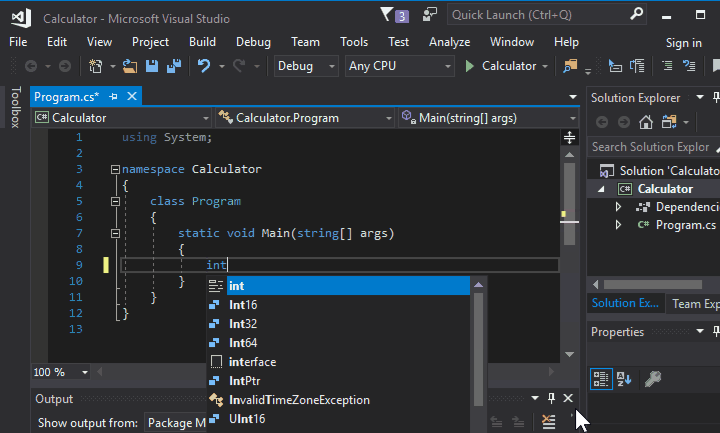Click the Home icon in Solution Explorer
720x433 pixels.
click(x=646, y=122)
